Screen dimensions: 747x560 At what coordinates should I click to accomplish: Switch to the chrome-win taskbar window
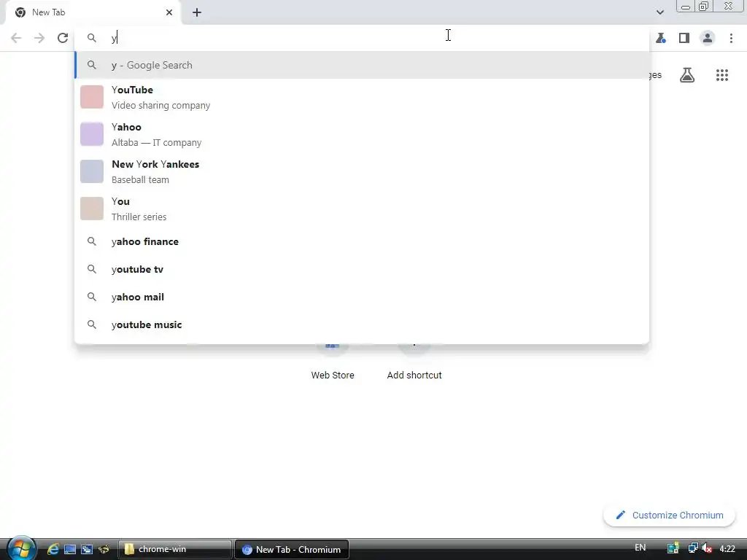(x=174, y=550)
